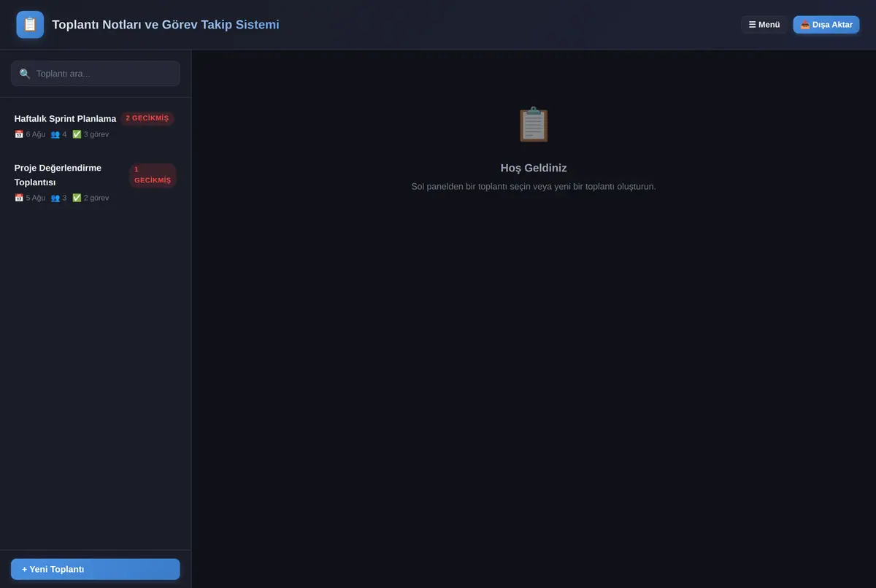Click the Sol panelden bir toplantı seçin hint text

click(x=534, y=187)
